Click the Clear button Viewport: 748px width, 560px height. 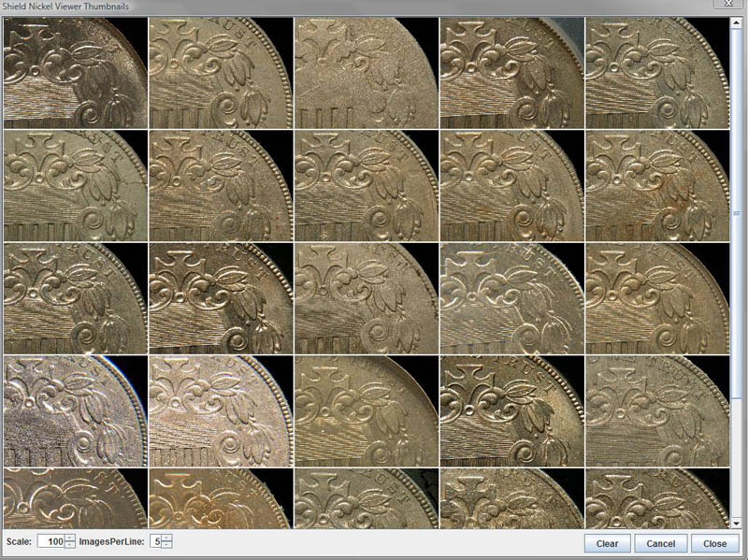607,543
